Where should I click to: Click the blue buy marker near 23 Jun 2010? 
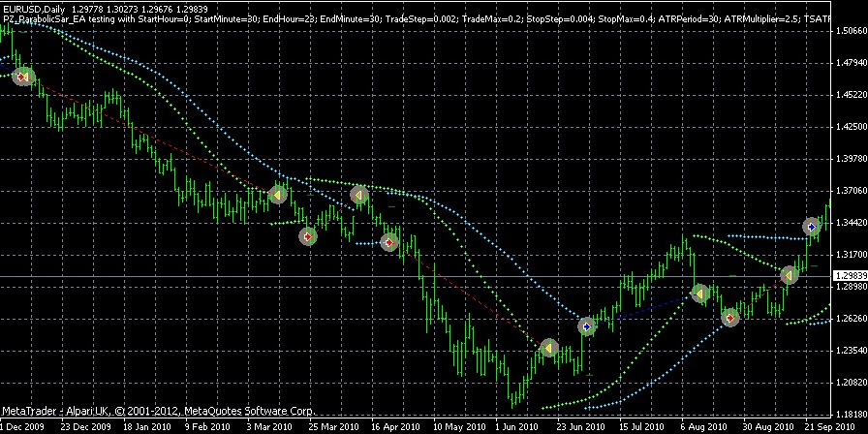tap(586, 326)
